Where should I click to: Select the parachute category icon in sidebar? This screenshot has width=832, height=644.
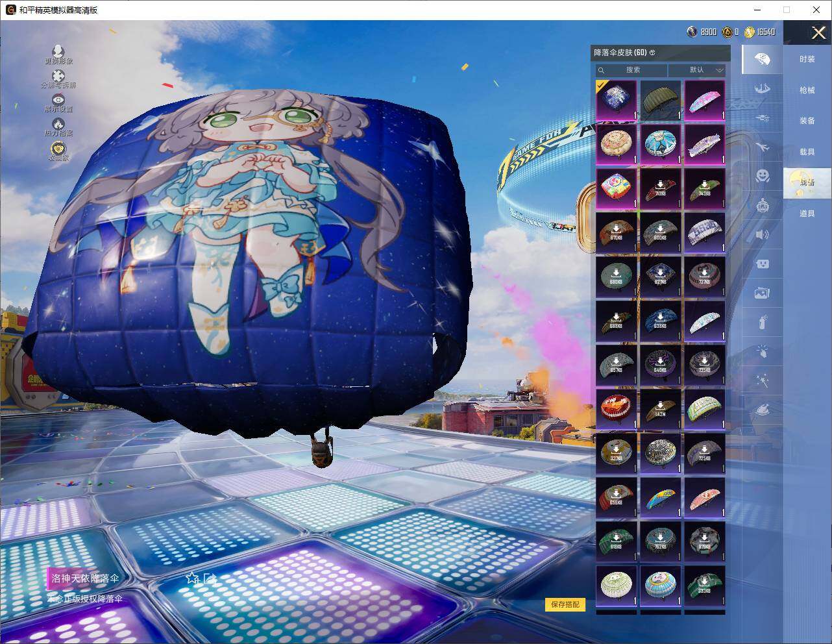click(762, 59)
